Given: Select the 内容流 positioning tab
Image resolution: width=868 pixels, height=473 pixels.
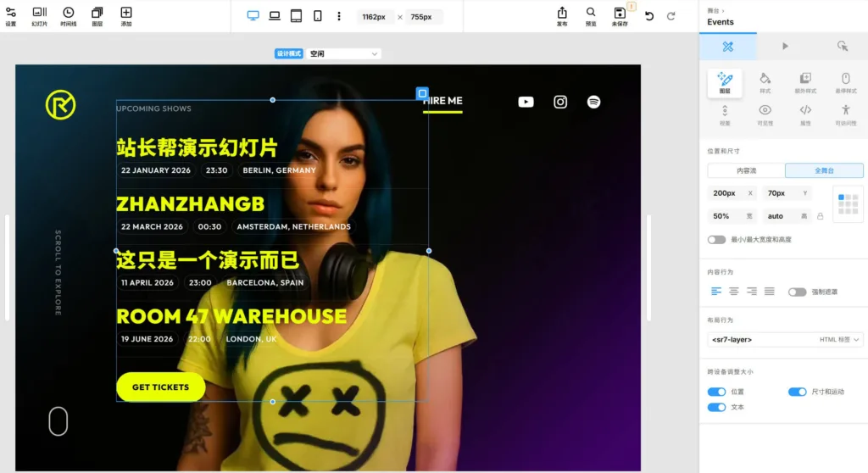Looking at the screenshot, I should click(x=746, y=170).
